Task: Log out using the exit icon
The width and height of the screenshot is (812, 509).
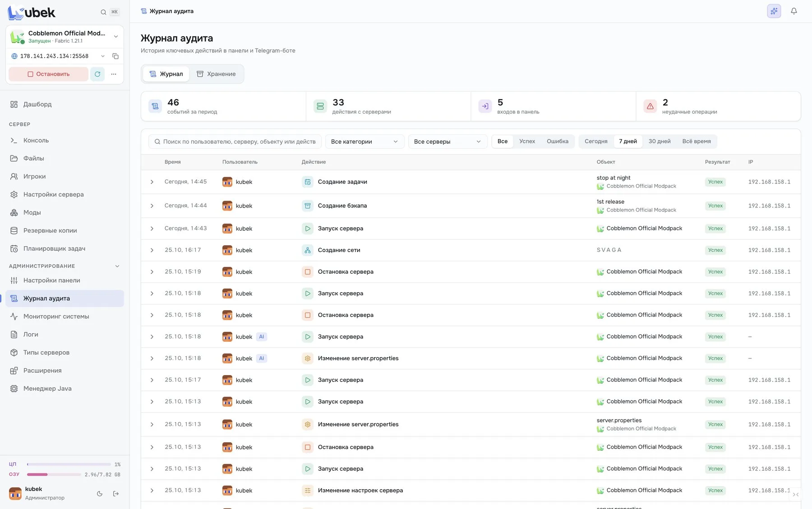Action: [116, 494]
